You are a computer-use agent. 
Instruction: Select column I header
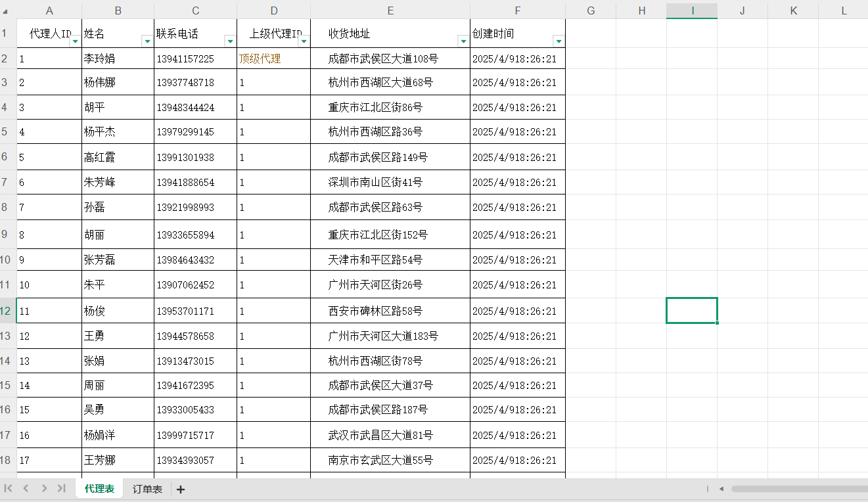tap(692, 11)
